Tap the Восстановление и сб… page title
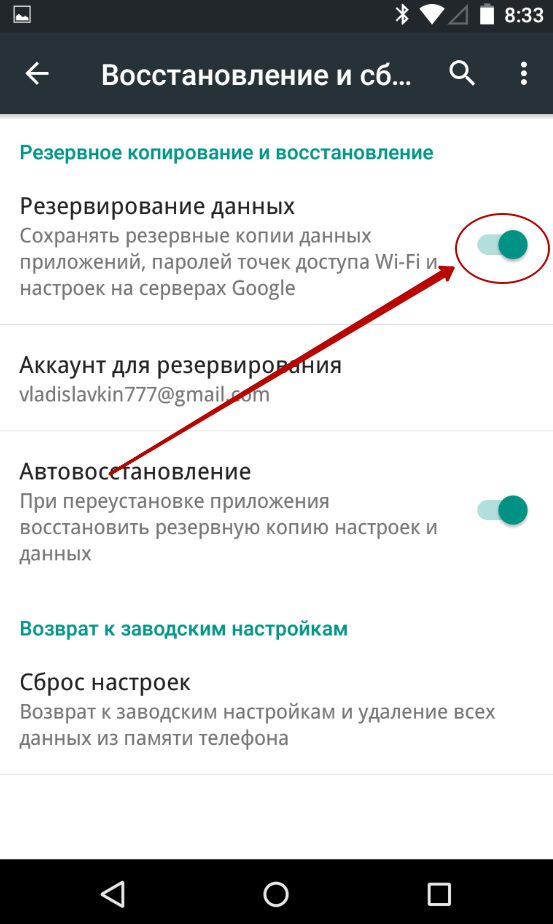Image resolution: width=553 pixels, height=924 pixels. tap(256, 74)
